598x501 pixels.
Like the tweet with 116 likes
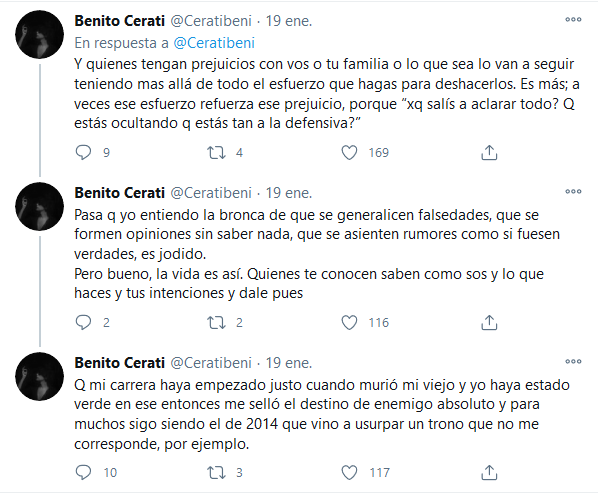point(349,323)
